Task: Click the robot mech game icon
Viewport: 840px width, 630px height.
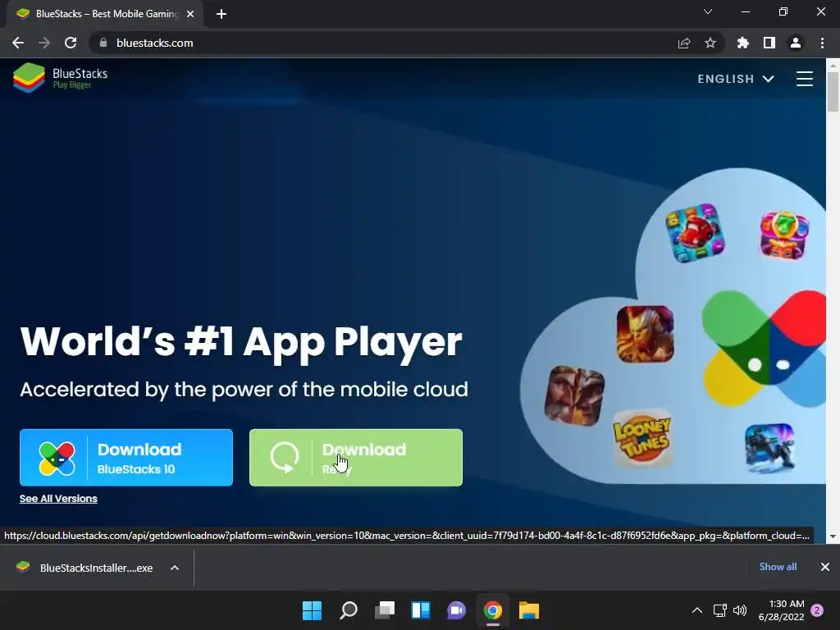Action: click(769, 449)
